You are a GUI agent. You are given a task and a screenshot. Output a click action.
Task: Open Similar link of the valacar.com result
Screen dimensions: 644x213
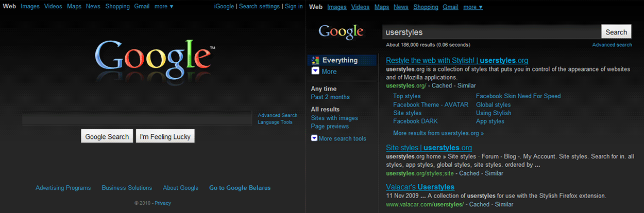click(x=504, y=204)
